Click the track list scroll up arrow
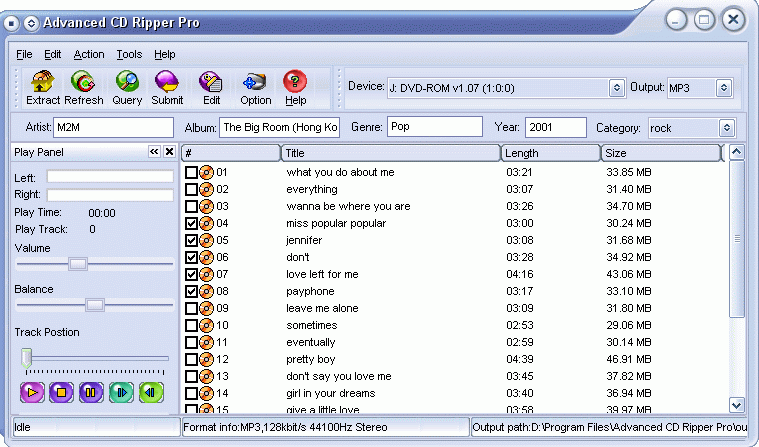The width and height of the screenshot is (759, 447). (x=736, y=153)
